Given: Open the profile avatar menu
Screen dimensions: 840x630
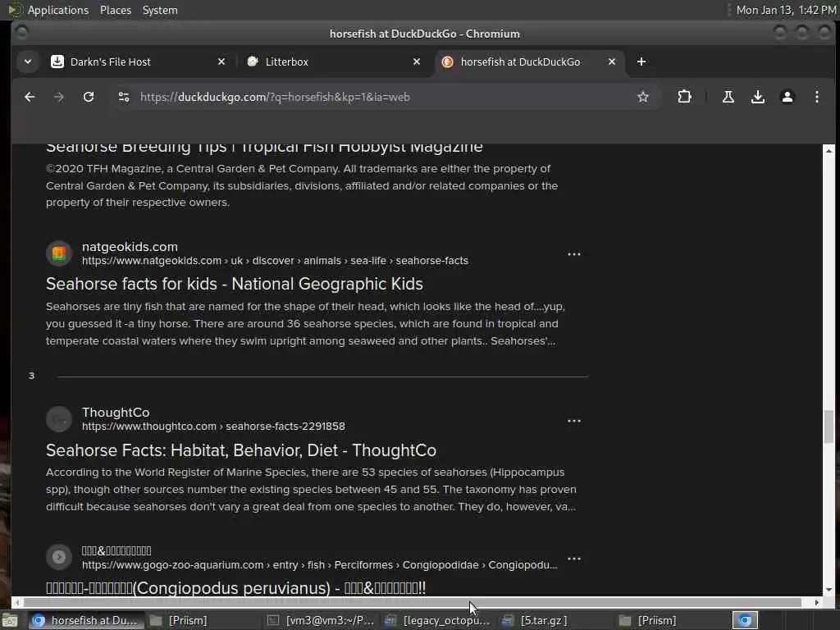Looking at the screenshot, I should 787,97.
